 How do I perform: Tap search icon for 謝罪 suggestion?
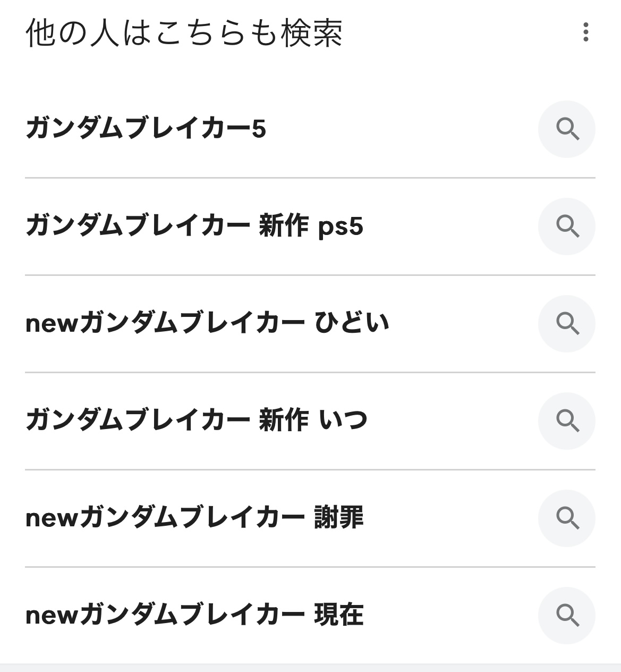coord(566,518)
